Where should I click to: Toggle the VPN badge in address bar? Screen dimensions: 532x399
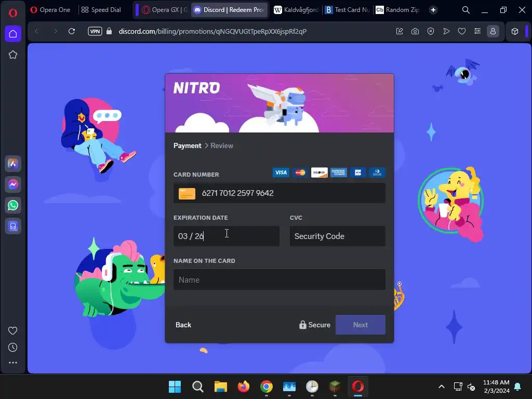95,31
